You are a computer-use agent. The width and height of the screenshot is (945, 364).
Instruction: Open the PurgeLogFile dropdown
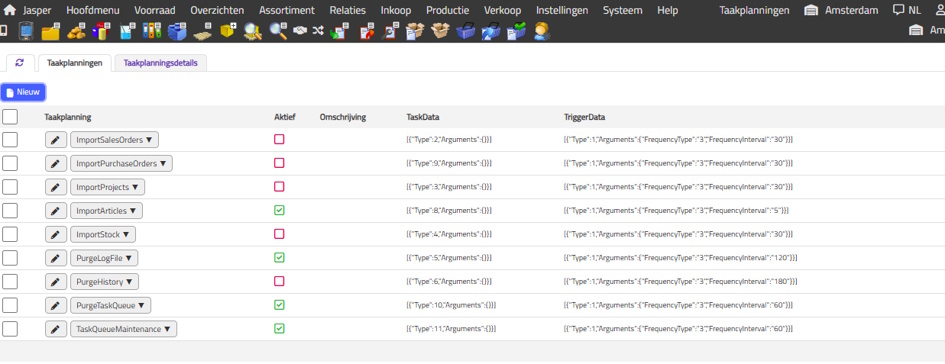104,258
